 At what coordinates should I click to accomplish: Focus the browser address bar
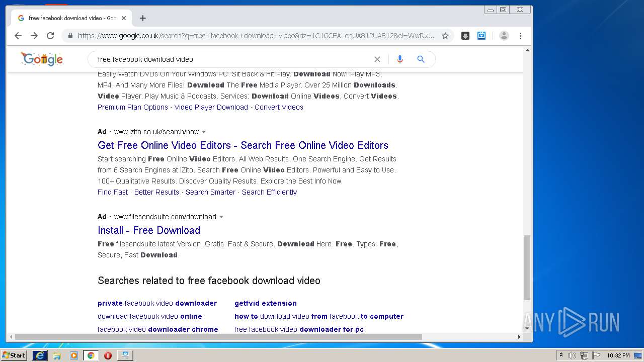256,36
